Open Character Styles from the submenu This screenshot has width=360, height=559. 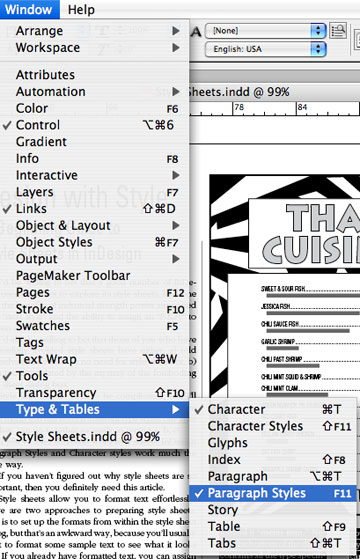click(x=273, y=426)
